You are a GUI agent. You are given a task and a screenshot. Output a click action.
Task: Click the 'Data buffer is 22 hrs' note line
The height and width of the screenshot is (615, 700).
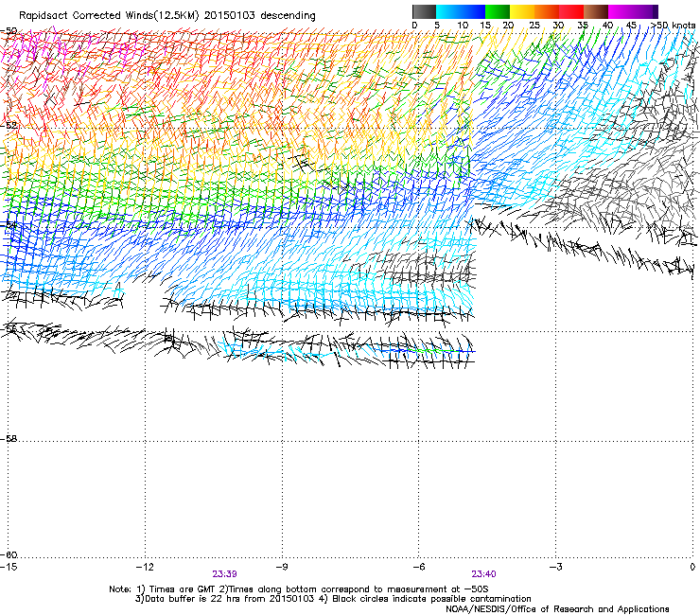click(333, 599)
